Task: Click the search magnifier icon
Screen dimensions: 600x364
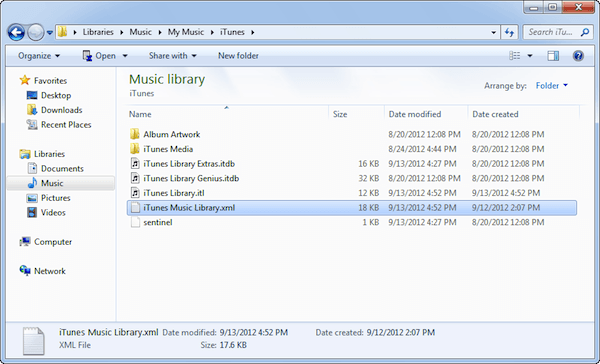Action: pos(585,32)
